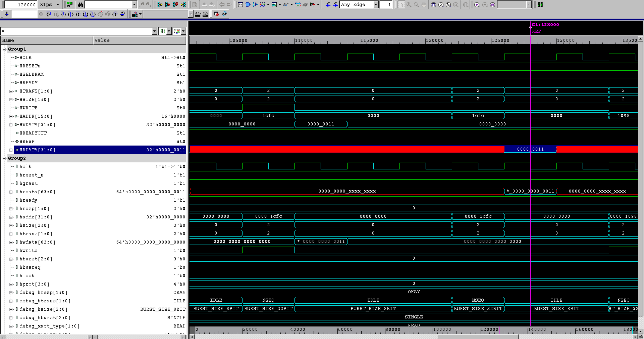644x339 pixels.
Task: Jump to previous edge with blue left arrow
Action: coord(328,4)
